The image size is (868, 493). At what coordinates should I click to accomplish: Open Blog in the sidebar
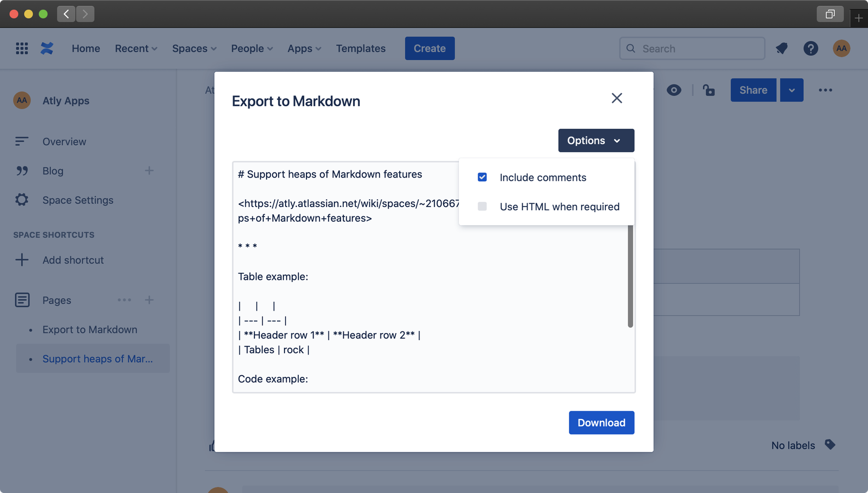[53, 171]
